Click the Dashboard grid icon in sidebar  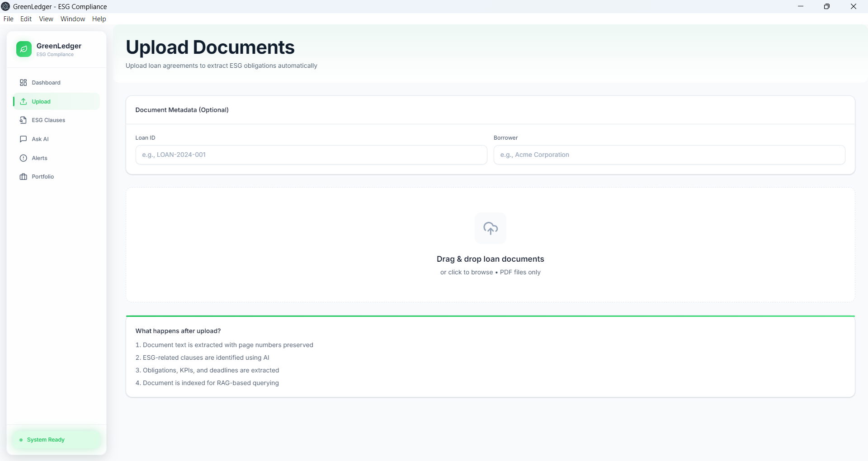click(x=24, y=83)
